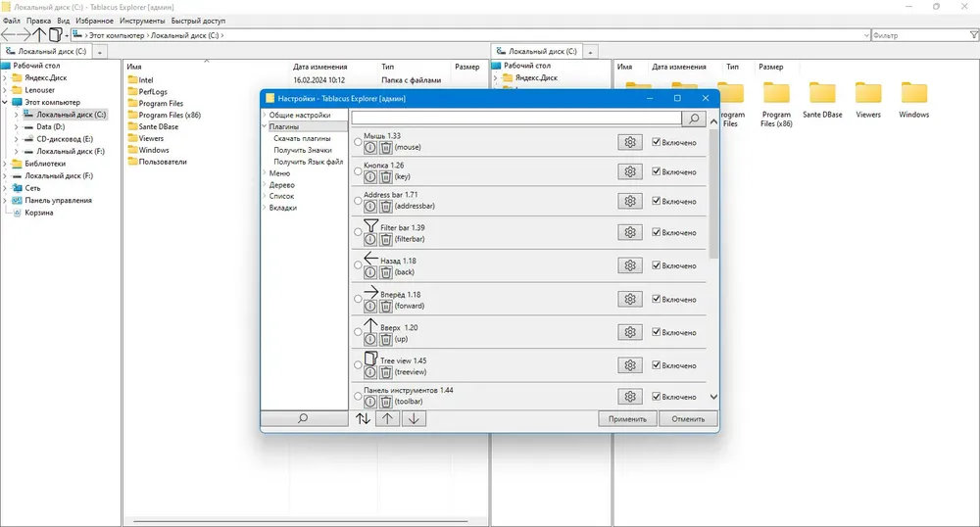Viewport: 980px width, 527px height.
Task: Toggle the tree view icon in main toolbar
Action: pos(55,35)
